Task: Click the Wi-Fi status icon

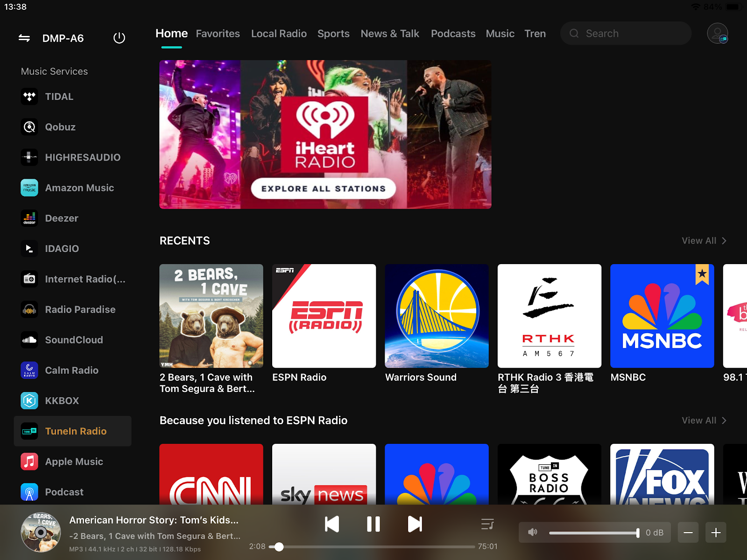Action: (x=696, y=7)
